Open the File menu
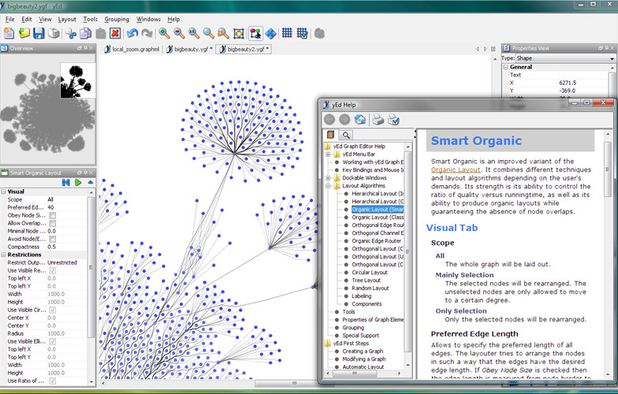Screen dimensions: 618x394 coord(10,19)
